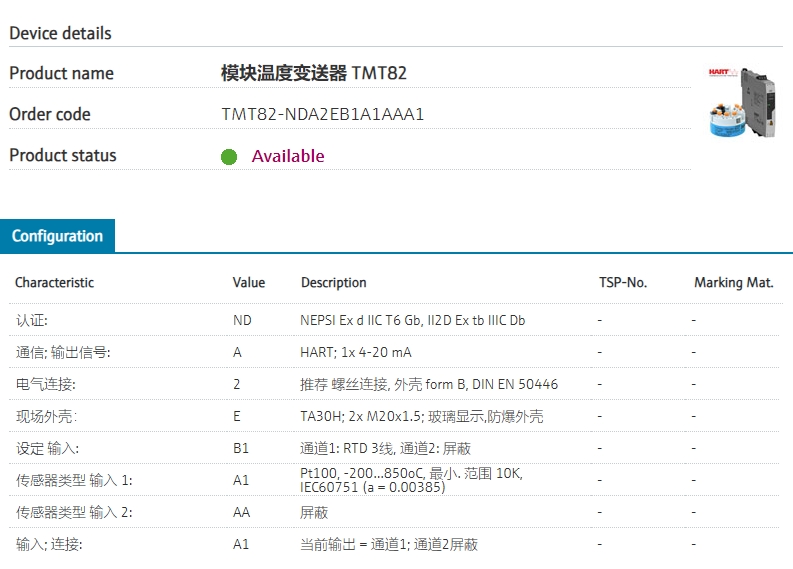Image resolution: width=793 pixels, height=569 pixels.
Task: Click the green product status indicator dot
Action: click(229, 157)
